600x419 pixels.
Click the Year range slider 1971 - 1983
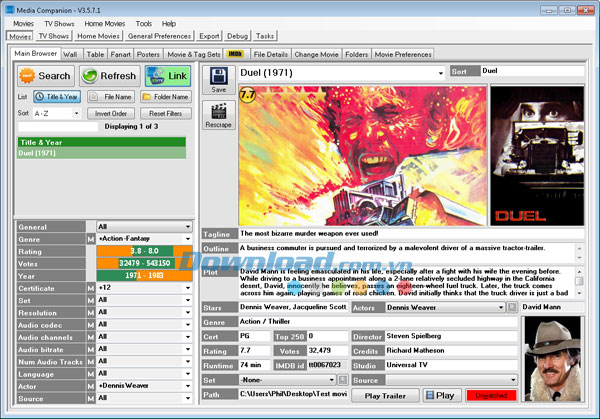(144, 276)
